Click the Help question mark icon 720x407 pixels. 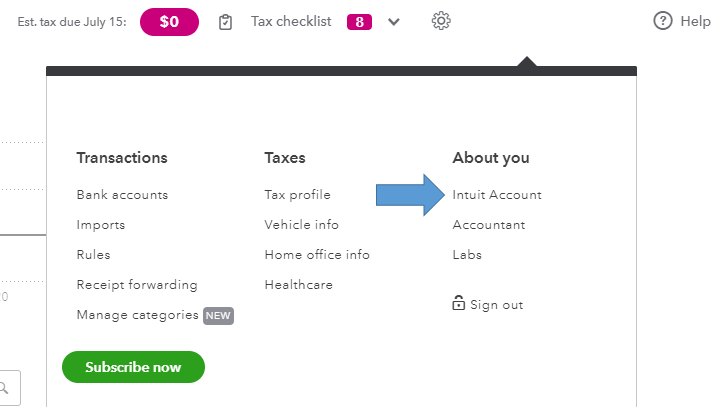(x=662, y=21)
